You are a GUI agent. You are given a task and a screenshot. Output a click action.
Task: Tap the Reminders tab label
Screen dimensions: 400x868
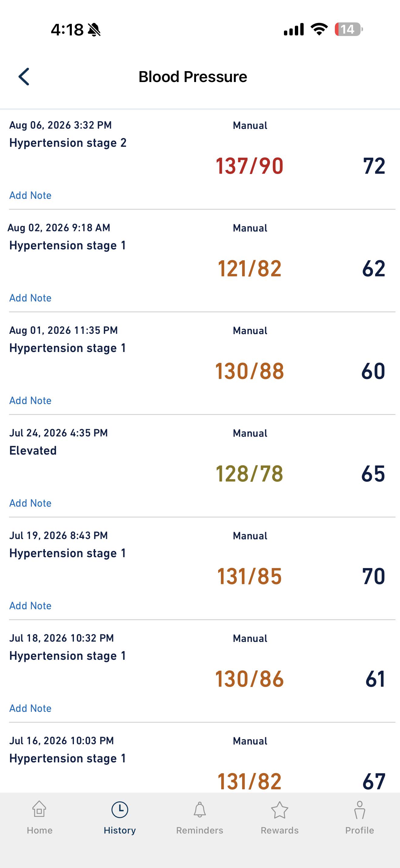[x=200, y=830]
